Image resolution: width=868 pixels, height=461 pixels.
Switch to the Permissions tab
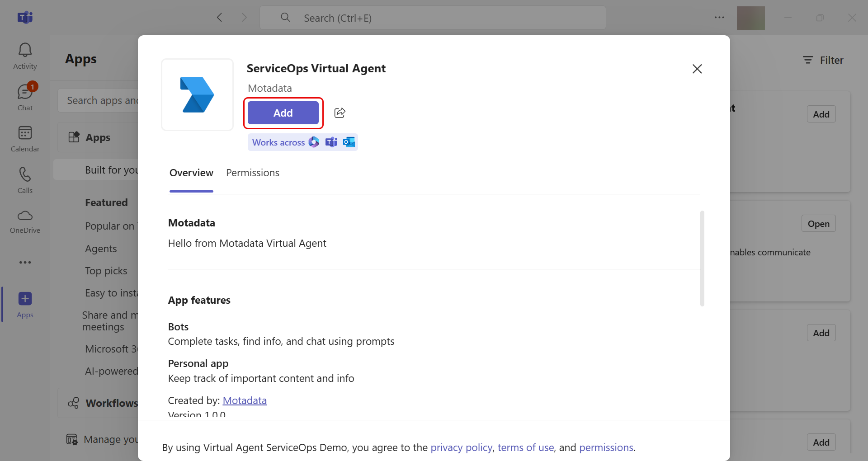(x=252, y=173)
